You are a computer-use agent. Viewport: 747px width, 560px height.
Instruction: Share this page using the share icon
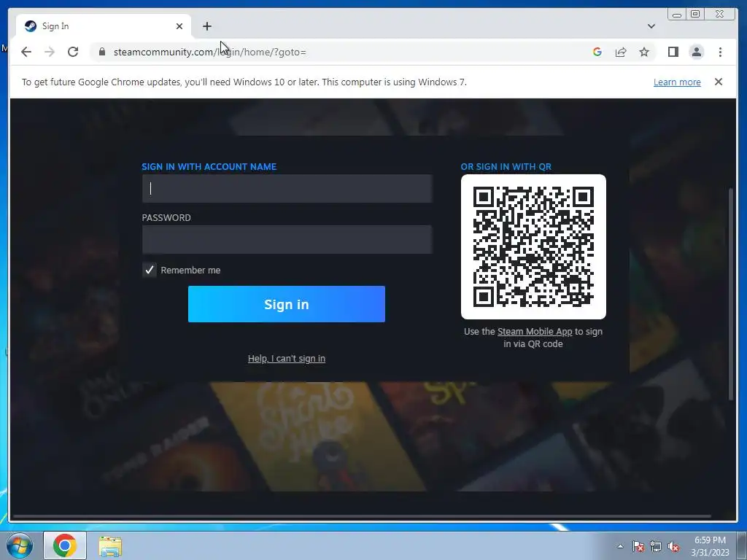click(x=621, y=52)
